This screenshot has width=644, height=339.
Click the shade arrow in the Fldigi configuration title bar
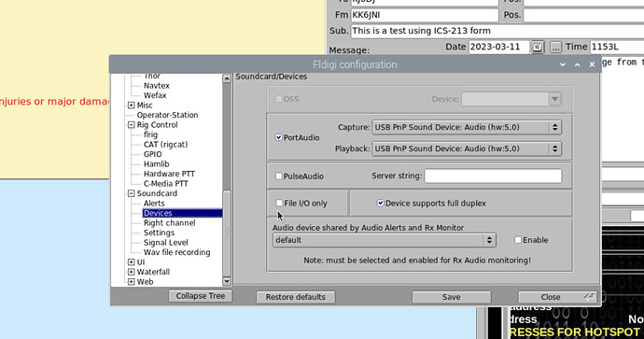coord(563,64)
